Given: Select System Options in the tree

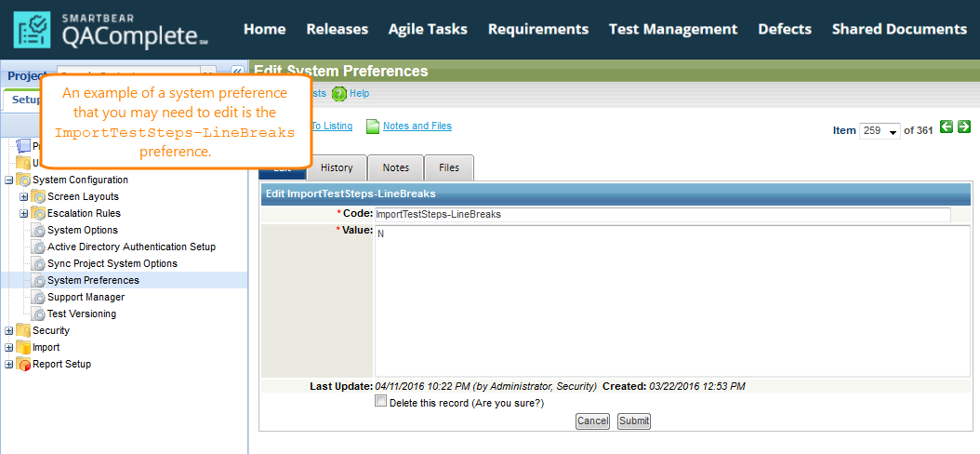Looking at the screenshot, I should click(83, 231).
